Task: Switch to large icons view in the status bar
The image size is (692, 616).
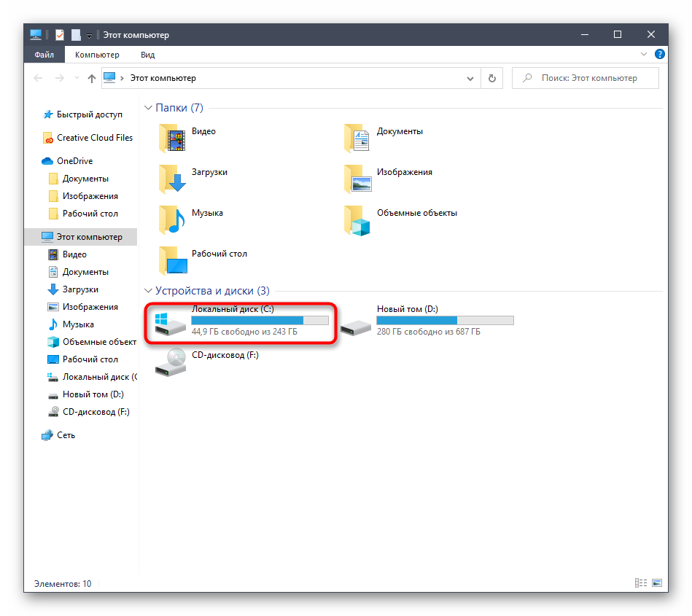Action: point(657,583)
